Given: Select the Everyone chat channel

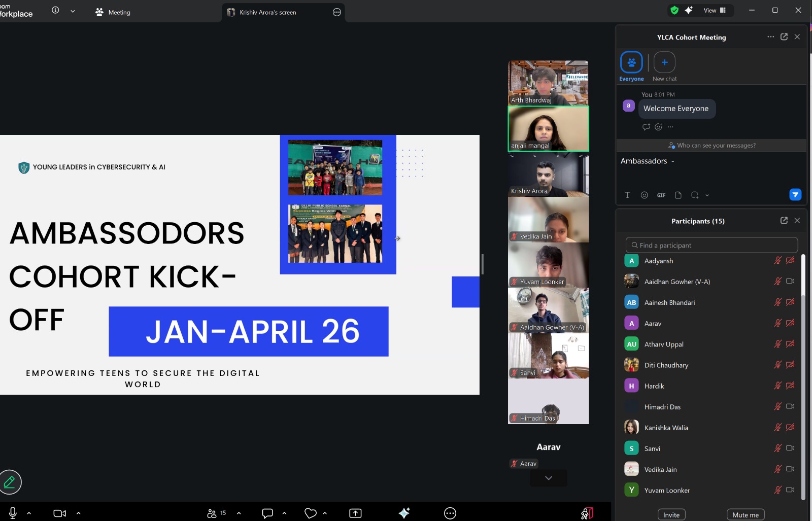Looking at the screenshot, I should pos(631,63).
